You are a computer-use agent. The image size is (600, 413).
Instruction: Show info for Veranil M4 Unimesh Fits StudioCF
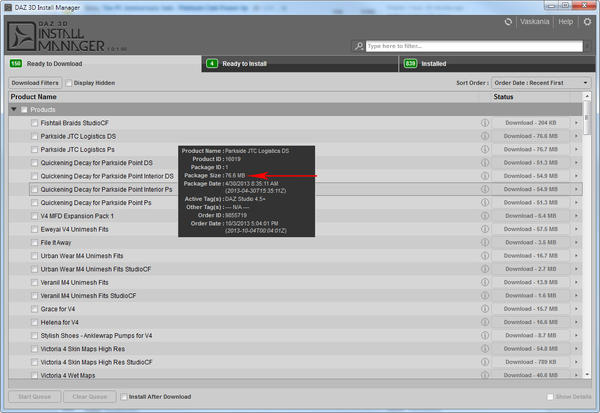point(485,295)
